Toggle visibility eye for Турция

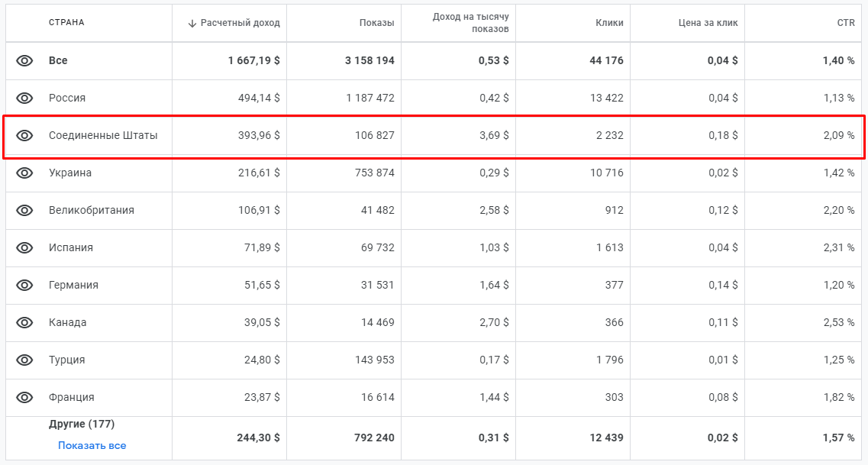pos(24,360)
